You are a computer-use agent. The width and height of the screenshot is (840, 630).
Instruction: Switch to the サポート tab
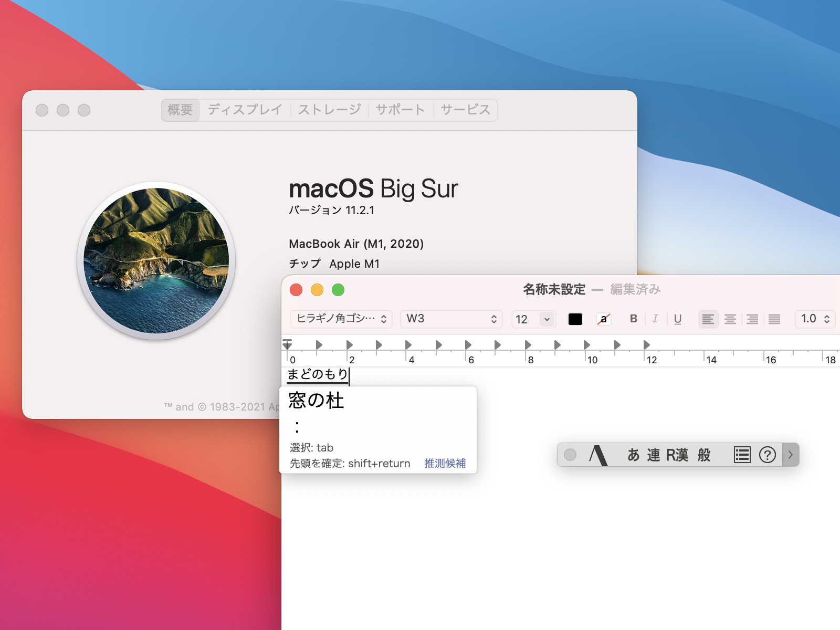coord(401,110)
